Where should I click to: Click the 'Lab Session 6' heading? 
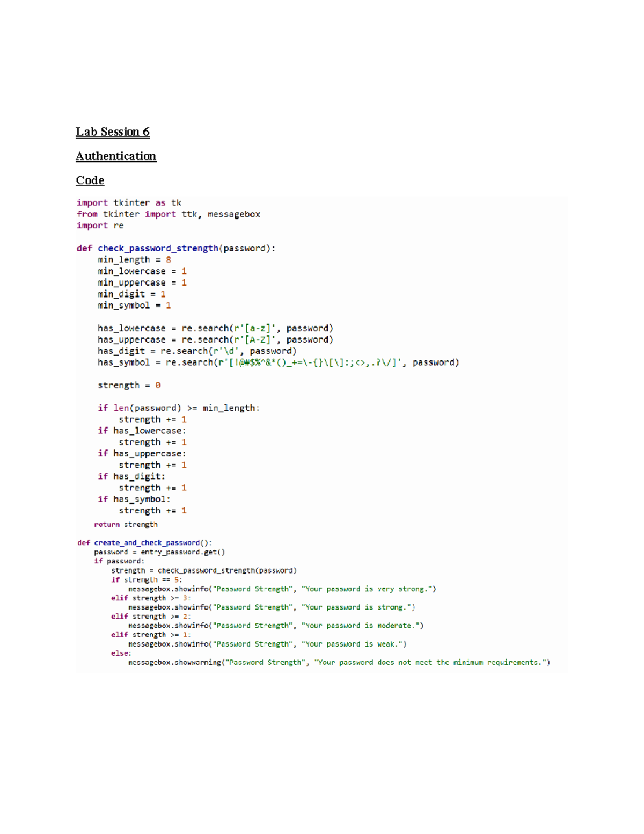point(112,132)
